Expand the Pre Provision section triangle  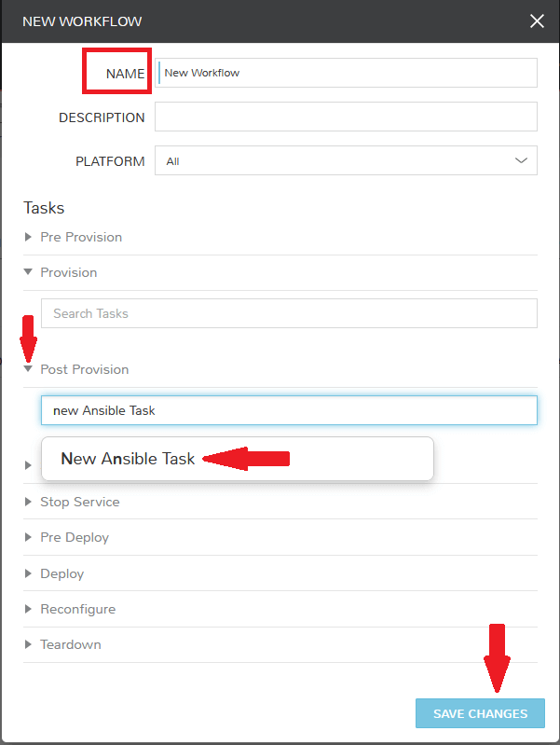29,237
